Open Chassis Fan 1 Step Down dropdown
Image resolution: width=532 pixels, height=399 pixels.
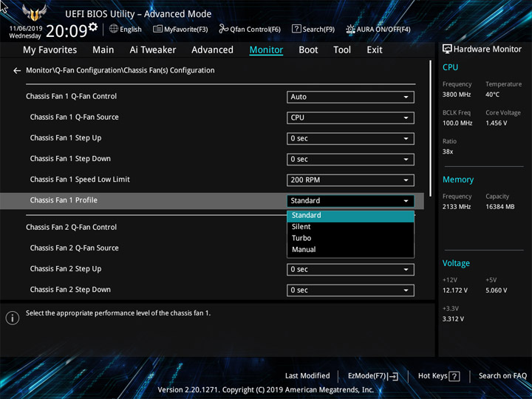point(350,159)
